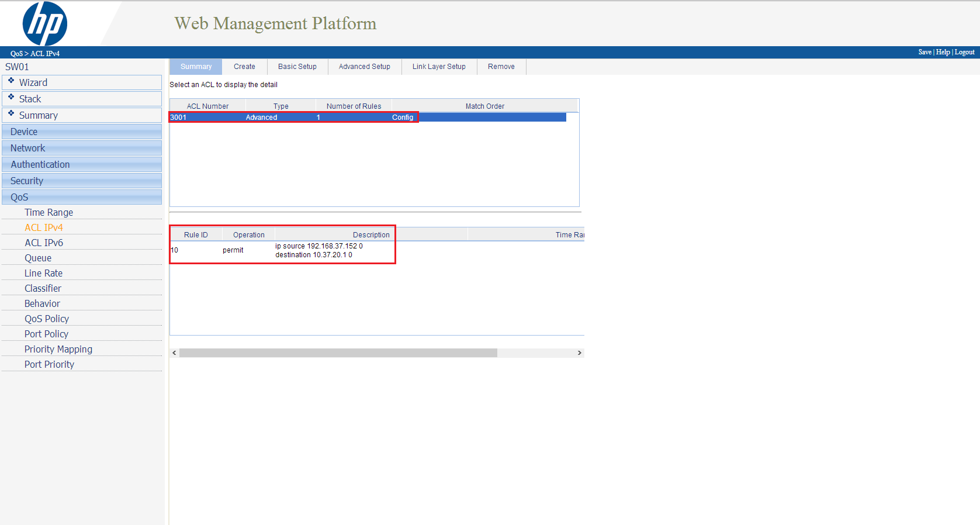Click the Stack bullet icon

pos(11,97)
